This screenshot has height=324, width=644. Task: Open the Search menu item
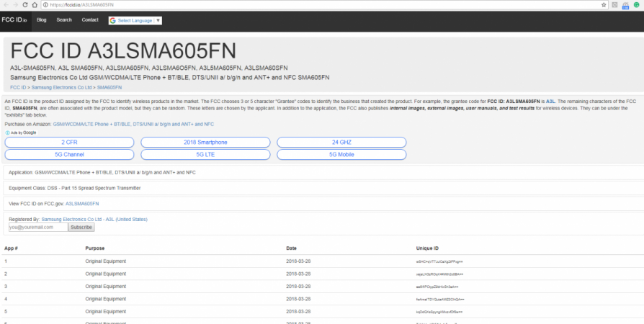click(64, 19)
